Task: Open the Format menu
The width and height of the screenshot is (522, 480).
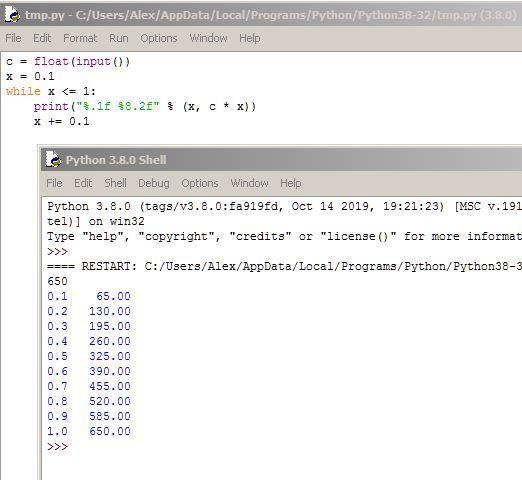Action: point(80,38)
